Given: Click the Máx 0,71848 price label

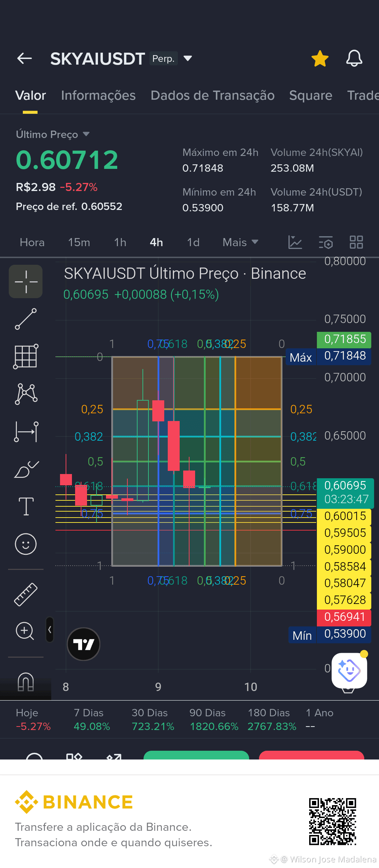Looking at the screenshot, I should tap(328, 357).
